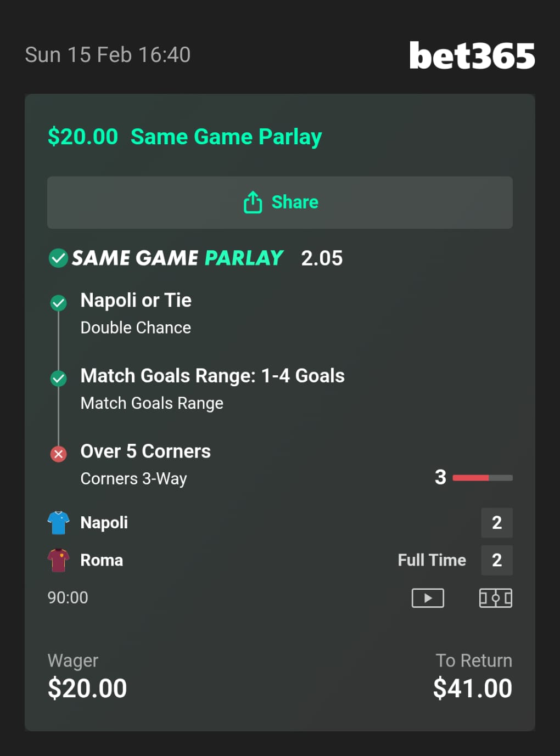
Task: Click the $20.00 Same Game Parlay header
Action: pos(184,137)
